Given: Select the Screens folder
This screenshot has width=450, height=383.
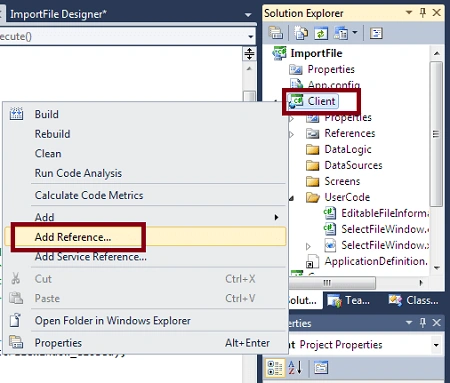Looking at the screenshot, I should pos(342,181).
